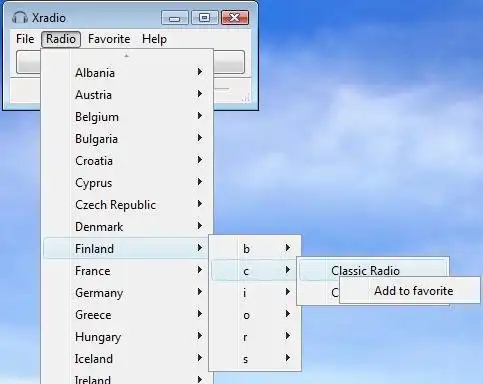The width and height of the screenshot is (483, 384).
Task: Expand the Belgium submenu
Action: pyautogui.click(x=127, y=116)
